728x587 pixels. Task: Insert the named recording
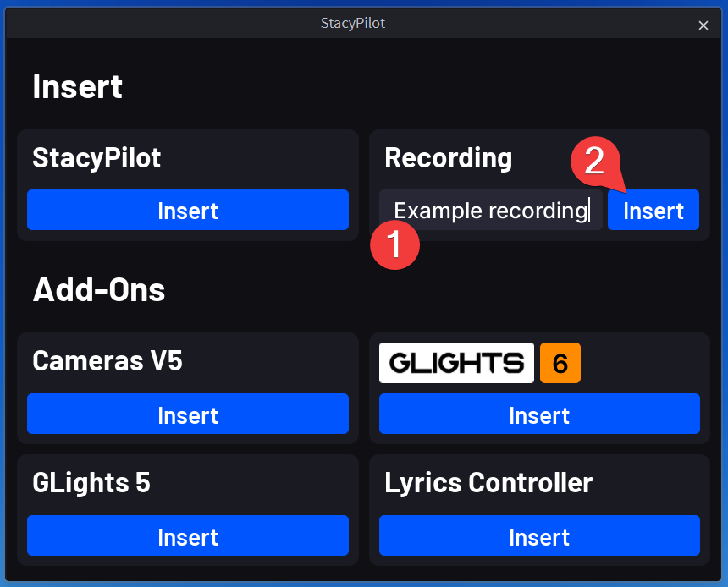pos(653,211)
